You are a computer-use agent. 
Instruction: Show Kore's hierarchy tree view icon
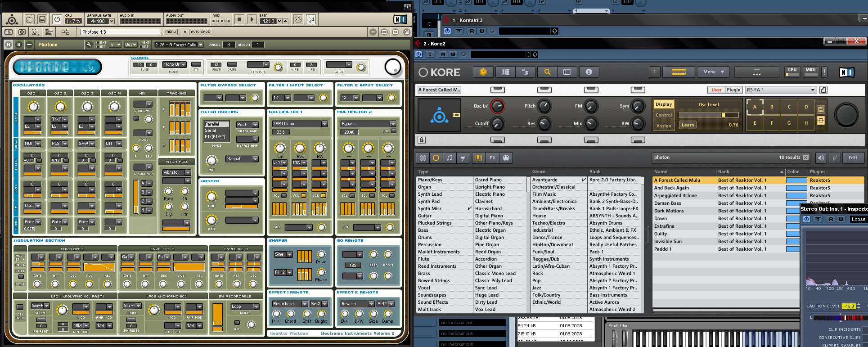coord(525,72)
